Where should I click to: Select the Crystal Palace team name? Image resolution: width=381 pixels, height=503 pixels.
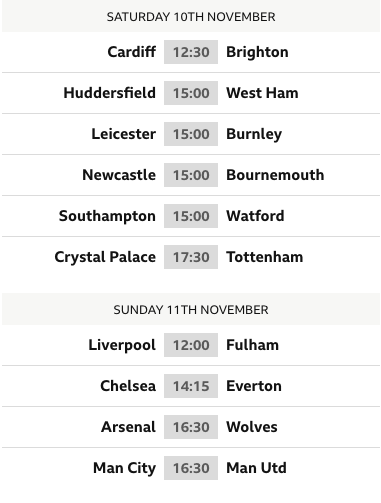(105, 257)
